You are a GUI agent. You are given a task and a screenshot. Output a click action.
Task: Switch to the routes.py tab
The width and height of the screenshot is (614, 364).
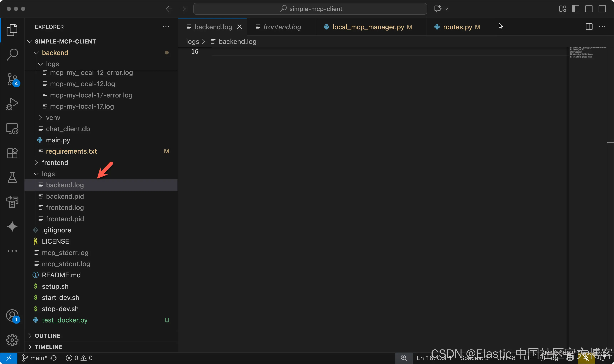(x=457, y=27)
